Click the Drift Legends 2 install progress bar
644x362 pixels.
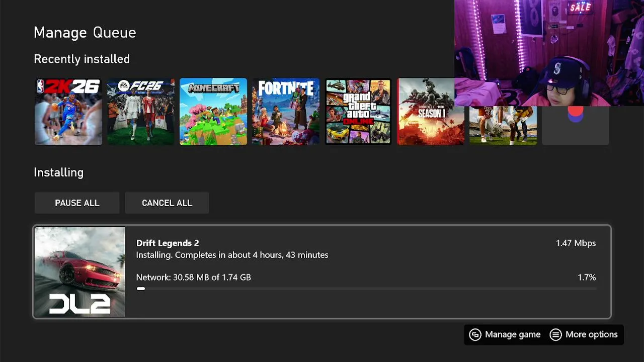pos(366,289)
